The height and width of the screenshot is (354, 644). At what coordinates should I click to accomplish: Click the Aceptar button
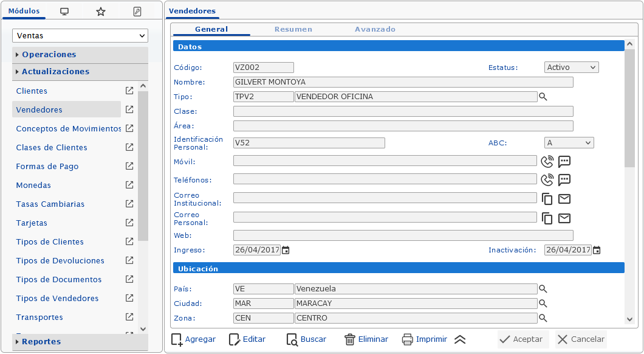[x=523, y=339]
